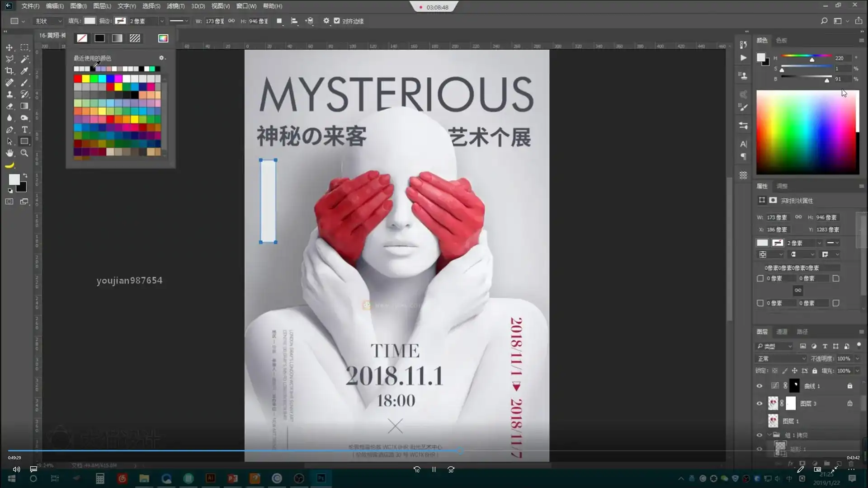Screen dimensions: 868x488
Task: Select the Pen tool
Action: [9, 130]
